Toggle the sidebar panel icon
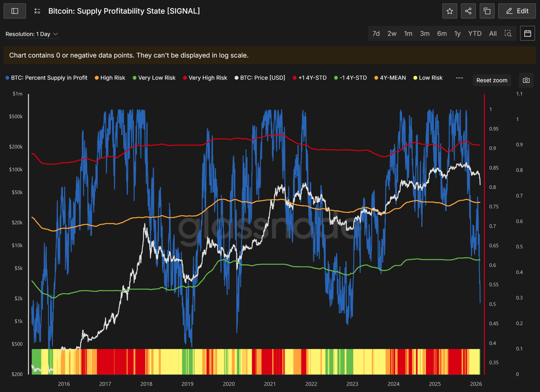The height and width of the screenshot is (392, 540). click(15, 11)
